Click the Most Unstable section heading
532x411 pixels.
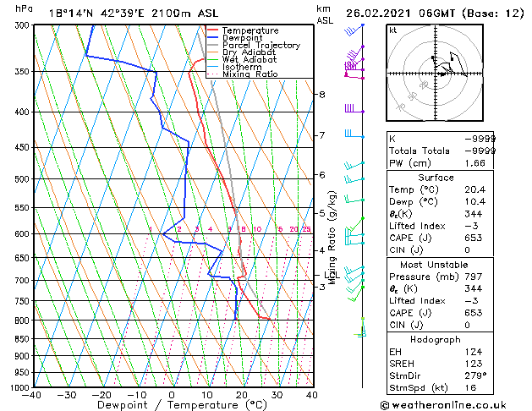pos(434,265)
